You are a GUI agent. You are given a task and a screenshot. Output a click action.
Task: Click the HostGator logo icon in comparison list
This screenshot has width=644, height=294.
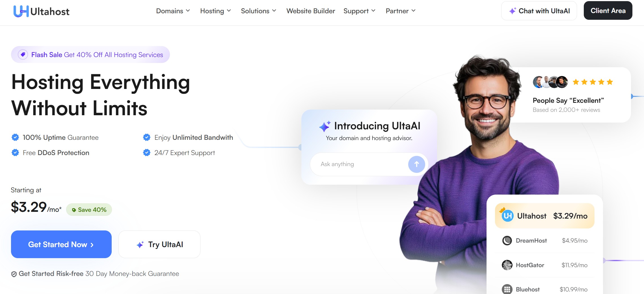click(x=507, y=265)
